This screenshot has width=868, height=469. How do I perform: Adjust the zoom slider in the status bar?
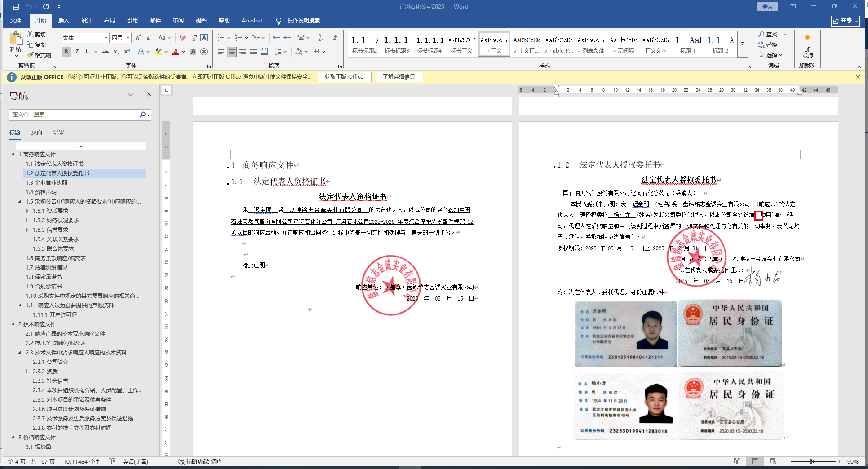click(x=811, y=461)
